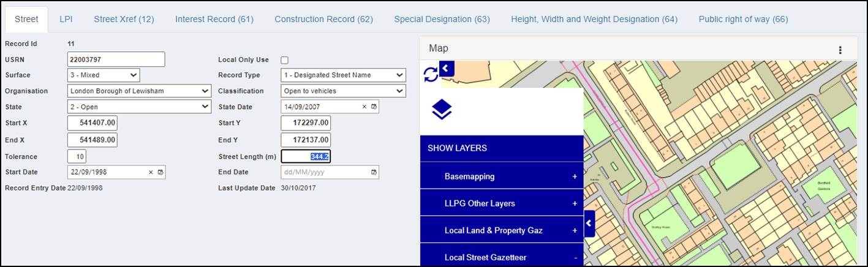This screenshot has width=868, height=267.
Task: Collapse the layers panel using the top left chevron
Action: [x=447, y=68]
